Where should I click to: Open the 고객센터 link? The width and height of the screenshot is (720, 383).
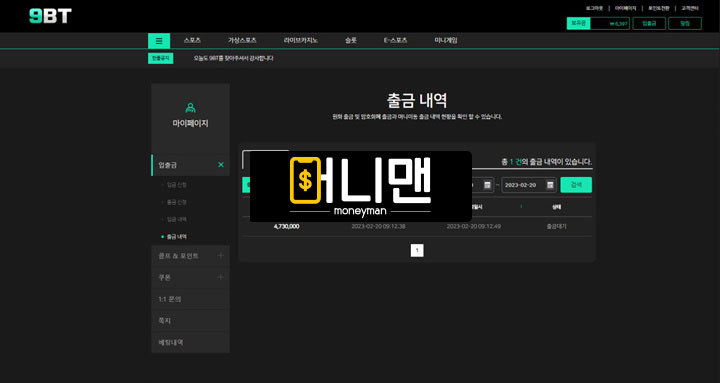click(x=690, y=8)
